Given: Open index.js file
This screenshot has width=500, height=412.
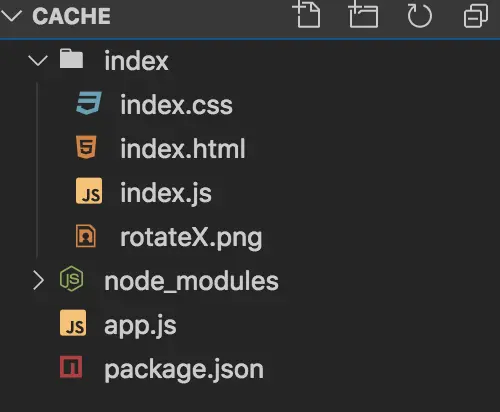Looking at the screenshot, I should [166, 193].
